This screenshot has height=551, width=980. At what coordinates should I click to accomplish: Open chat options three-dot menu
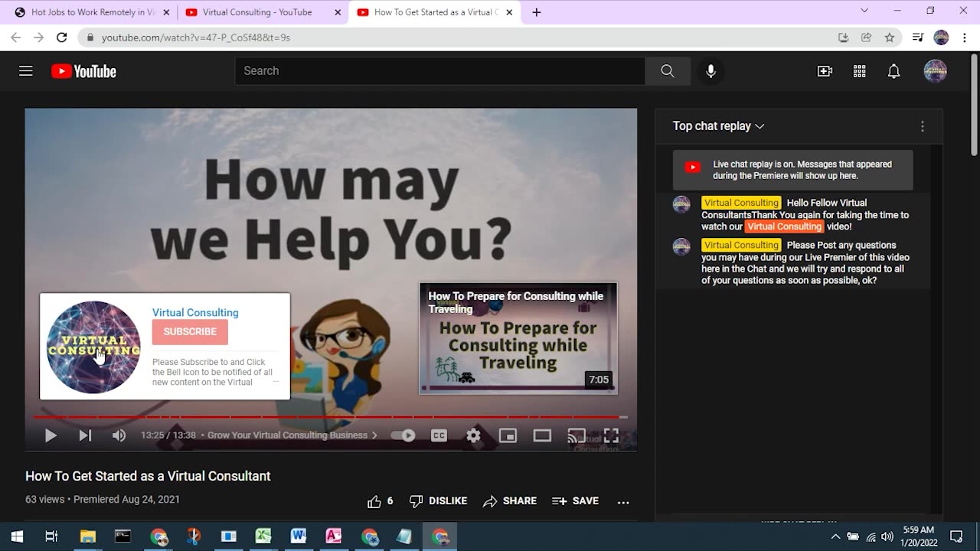click(923, 126)
